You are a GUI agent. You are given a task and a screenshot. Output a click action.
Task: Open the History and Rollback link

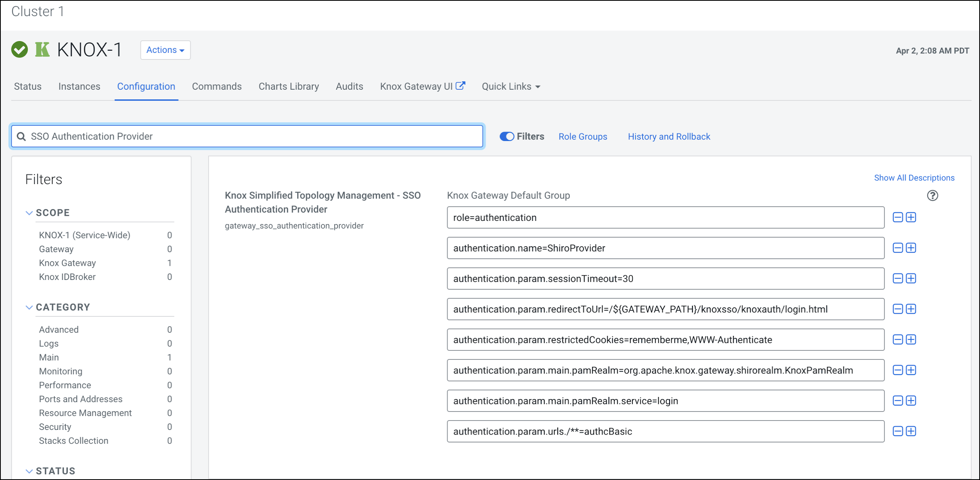tap(668, 137)
